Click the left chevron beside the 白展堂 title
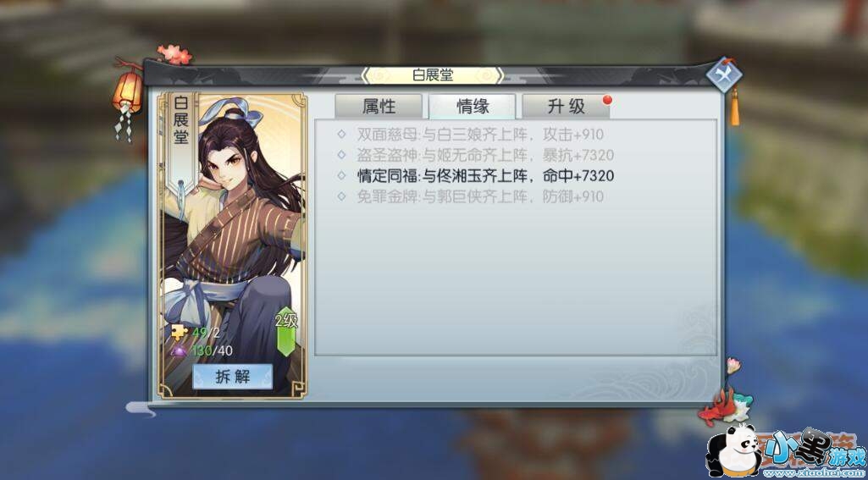 click(366, 75)
